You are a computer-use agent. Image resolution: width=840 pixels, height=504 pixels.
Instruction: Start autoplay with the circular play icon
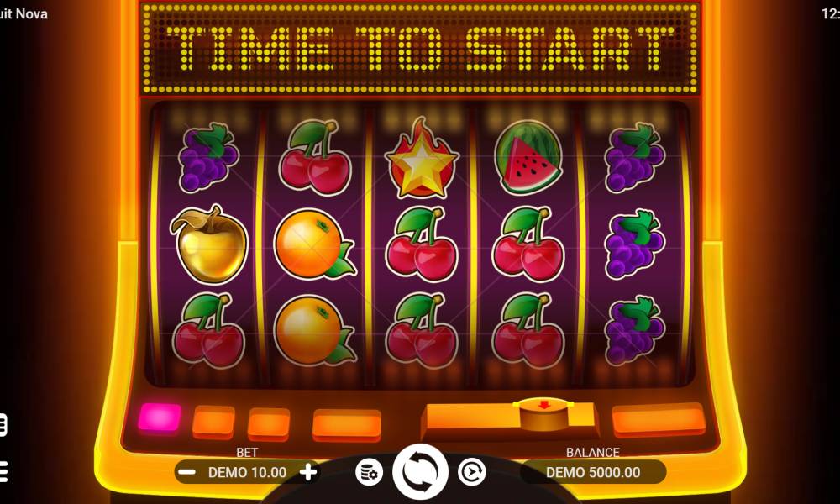coord(471,472)
